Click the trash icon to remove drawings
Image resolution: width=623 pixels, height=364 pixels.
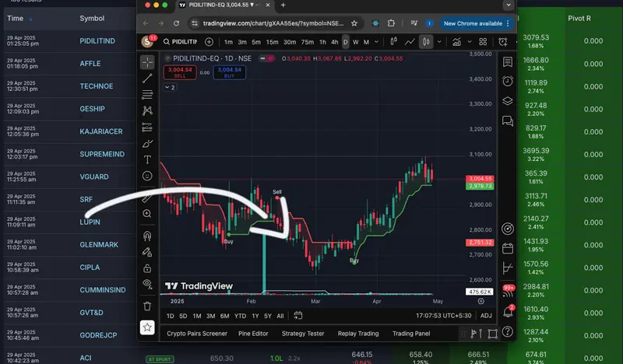(x=147, y=306)
